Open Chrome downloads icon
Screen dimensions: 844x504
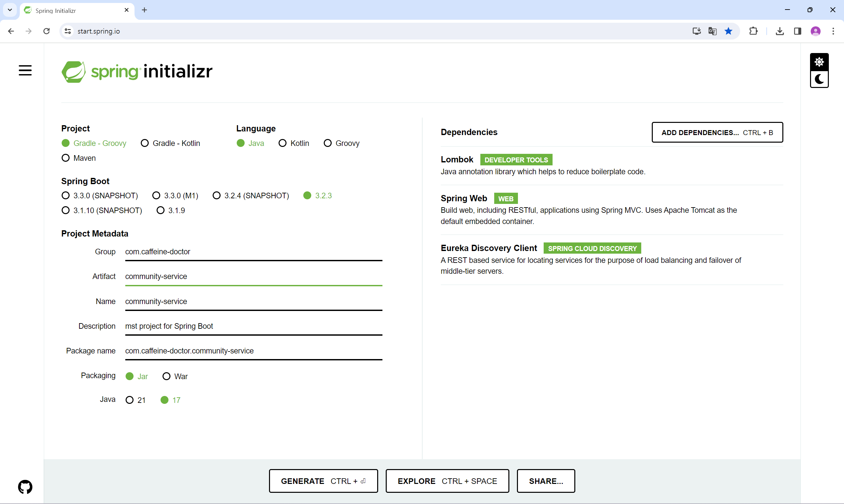780,31
